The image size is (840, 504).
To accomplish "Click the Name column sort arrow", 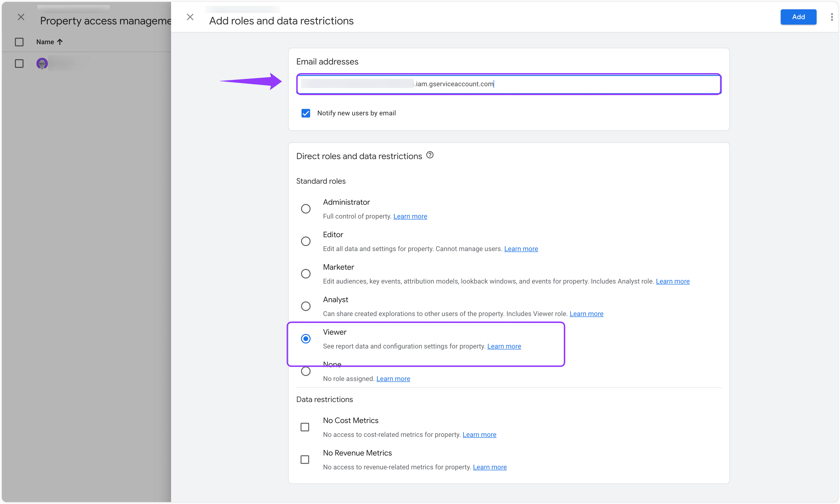I will point(60,42).
